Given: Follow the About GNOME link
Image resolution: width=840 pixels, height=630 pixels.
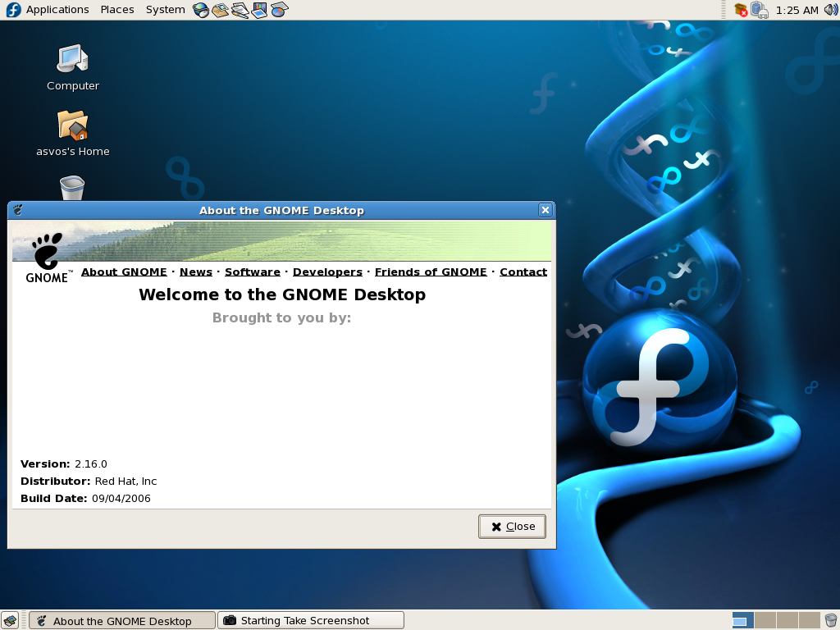Looking at the screenshot, I should (x=124, y=272).
